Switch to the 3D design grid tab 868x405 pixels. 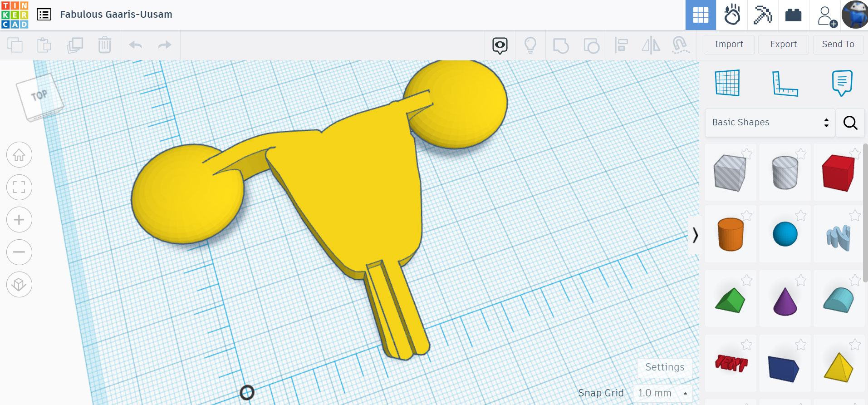tap(701, 15)
